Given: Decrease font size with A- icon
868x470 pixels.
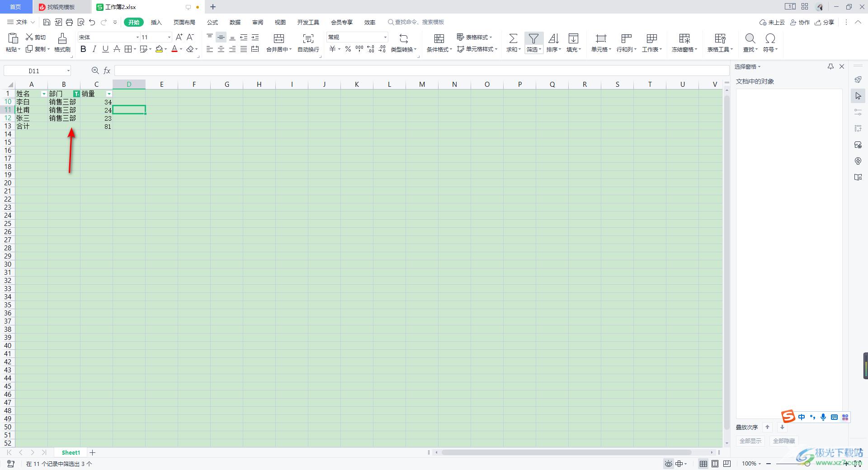Looking at the screenshot, I should coord(190,37).
